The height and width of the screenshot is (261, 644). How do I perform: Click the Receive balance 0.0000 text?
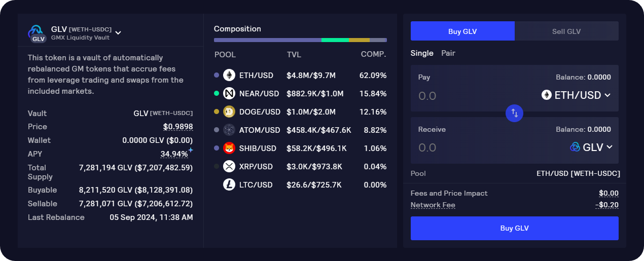(583, 129)
